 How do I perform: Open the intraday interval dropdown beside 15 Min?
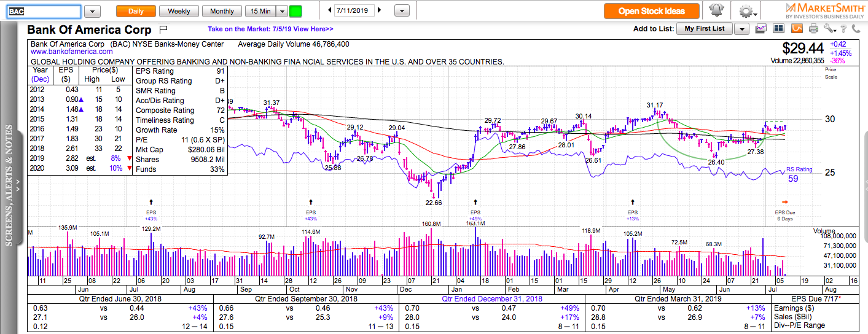point(282,11)
